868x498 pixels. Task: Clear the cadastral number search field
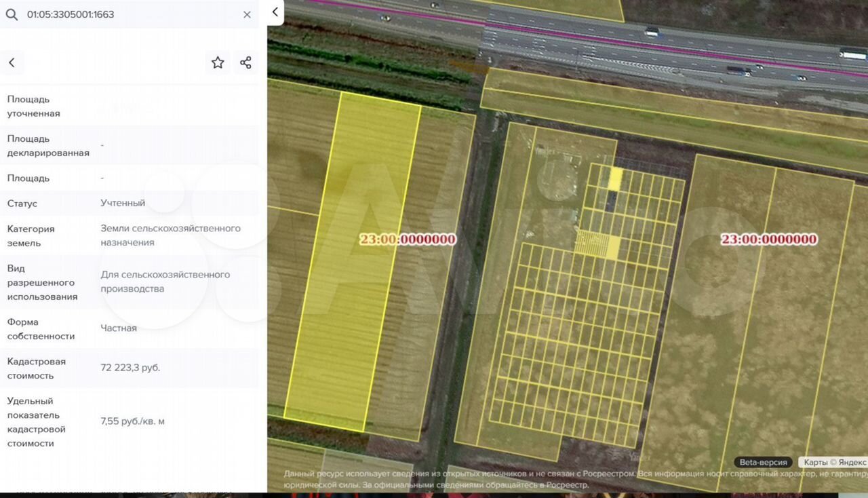[x=247, y=14]
